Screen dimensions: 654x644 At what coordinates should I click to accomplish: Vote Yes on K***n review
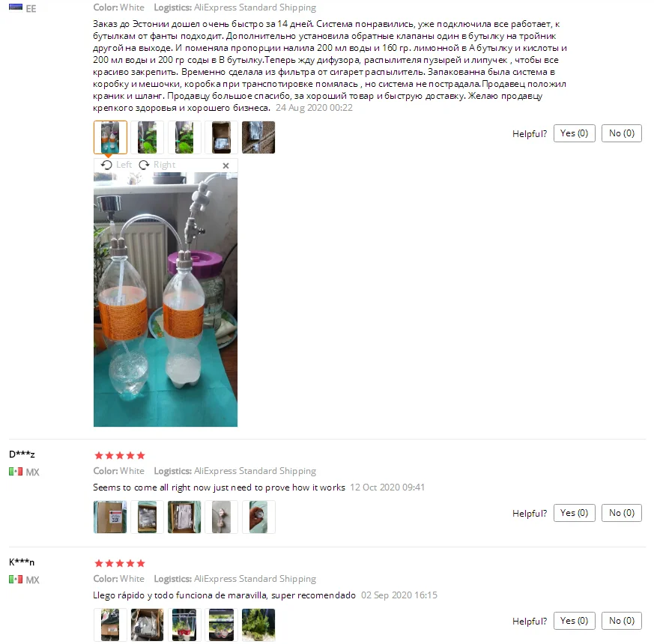[x=575, y=621]
